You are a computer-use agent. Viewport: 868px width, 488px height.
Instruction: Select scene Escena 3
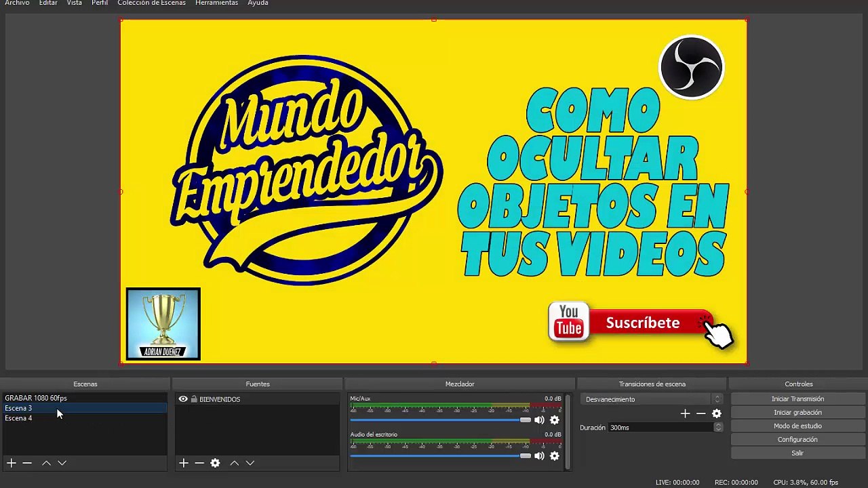[85, 408]
